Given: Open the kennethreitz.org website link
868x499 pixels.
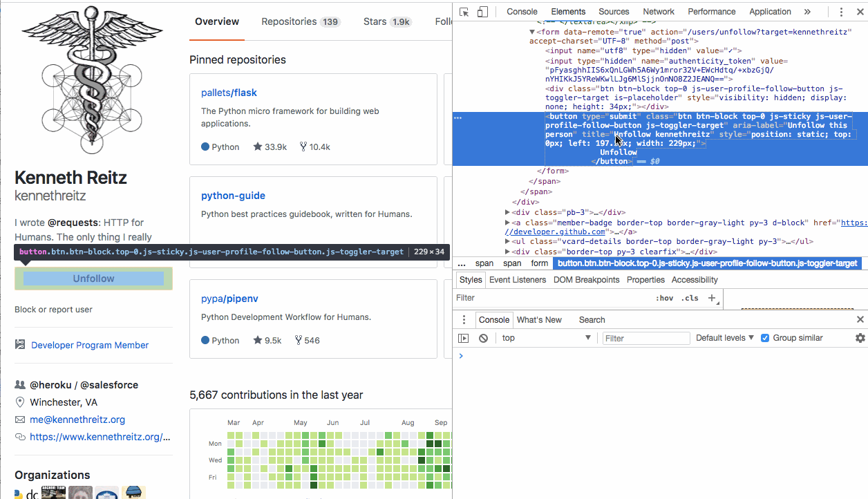Looking at the screenshot, I should coord(100,437).
